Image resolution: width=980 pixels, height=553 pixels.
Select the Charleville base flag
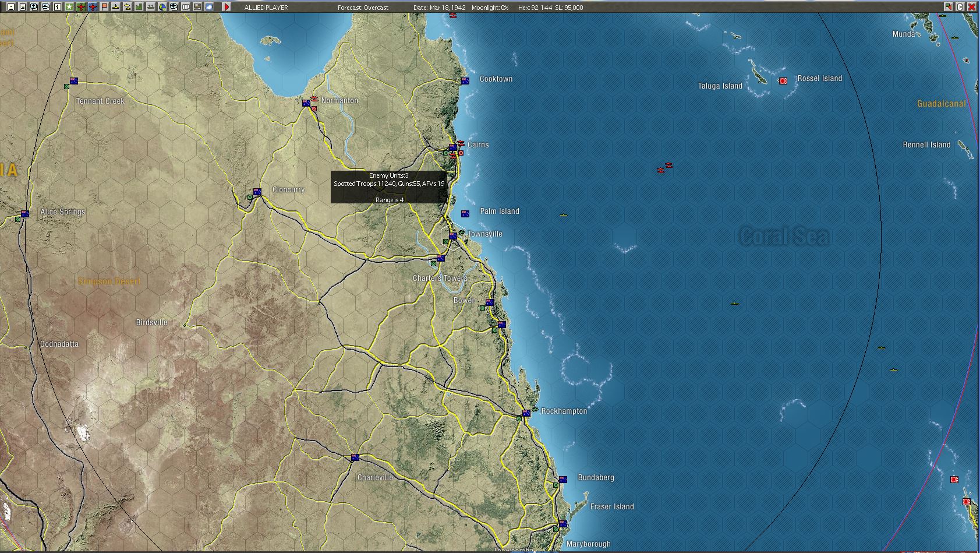[355, 457]
